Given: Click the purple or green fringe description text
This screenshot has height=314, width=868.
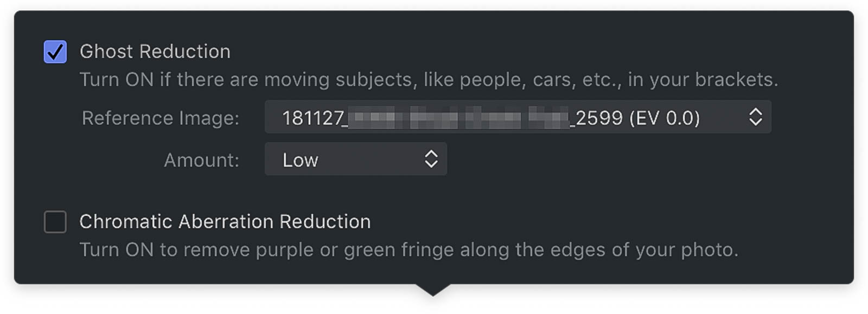Looking at the screenshot, I should coord(409,250).
